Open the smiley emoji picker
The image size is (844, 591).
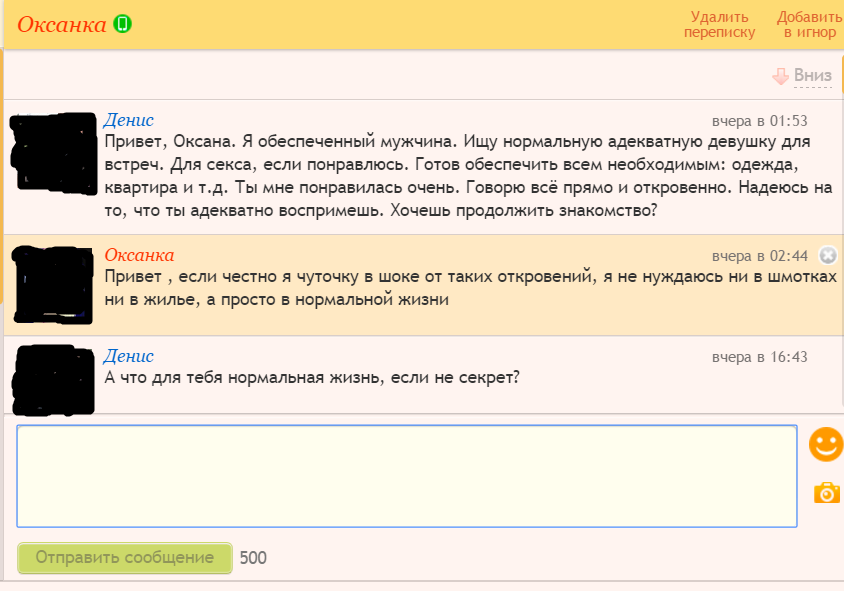tap(826, 445)
